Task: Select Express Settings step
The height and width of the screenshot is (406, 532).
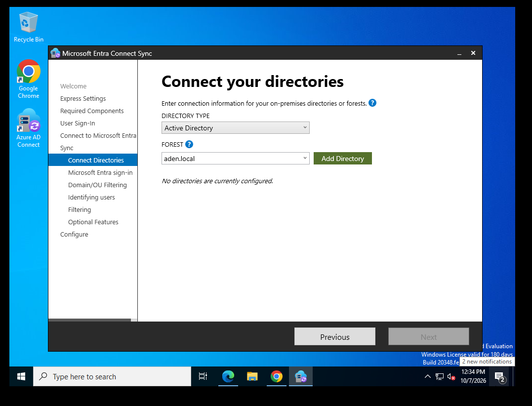Action: 83,98
